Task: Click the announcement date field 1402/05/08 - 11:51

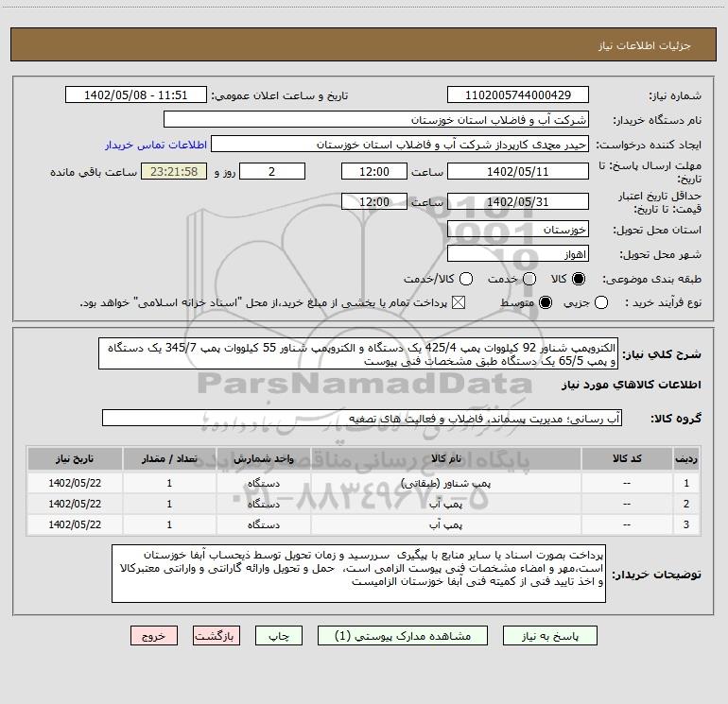Action: click(136, 95)
